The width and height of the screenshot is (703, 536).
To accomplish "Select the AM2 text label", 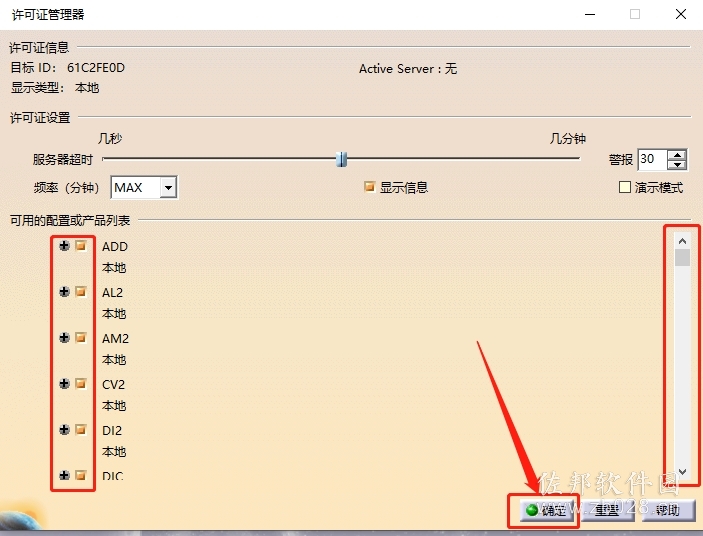I will tap(115, 338).
